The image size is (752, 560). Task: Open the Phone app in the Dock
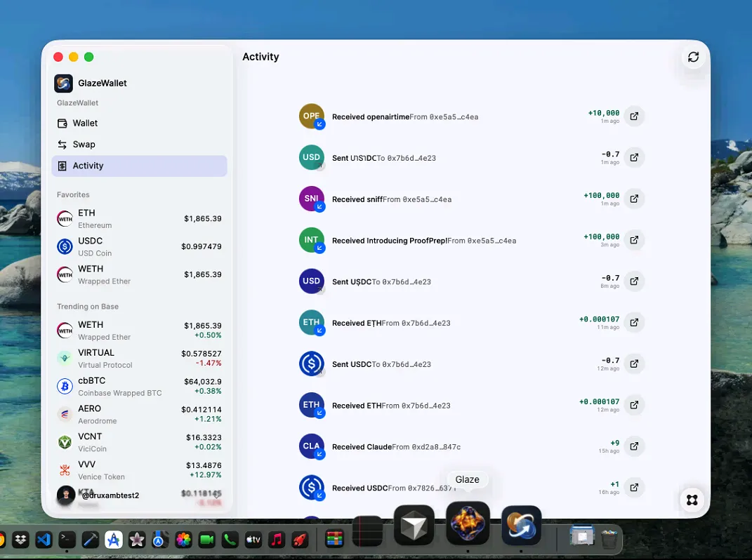(230, 540)
